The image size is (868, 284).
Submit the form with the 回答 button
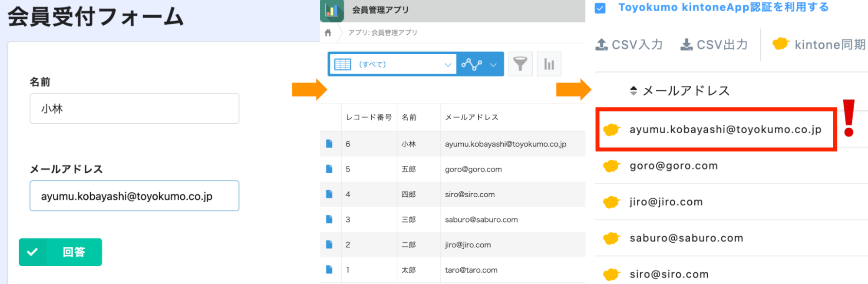60,252
